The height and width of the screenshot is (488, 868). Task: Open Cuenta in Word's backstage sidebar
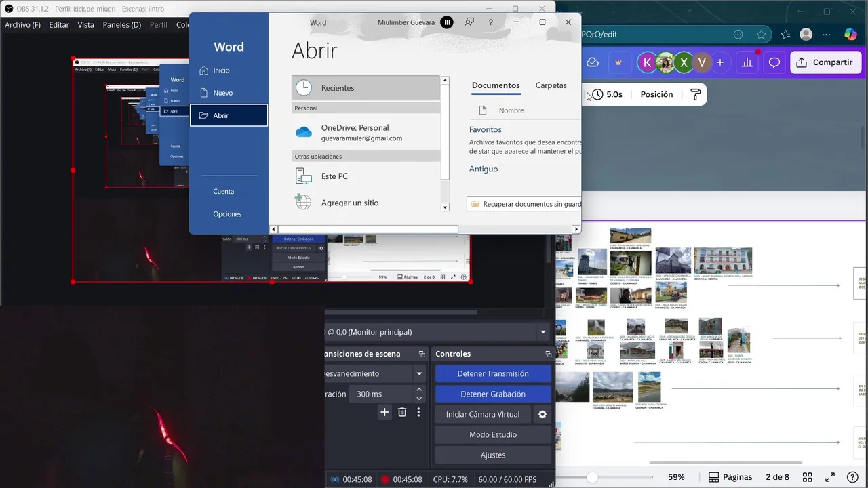pos(223,192)
